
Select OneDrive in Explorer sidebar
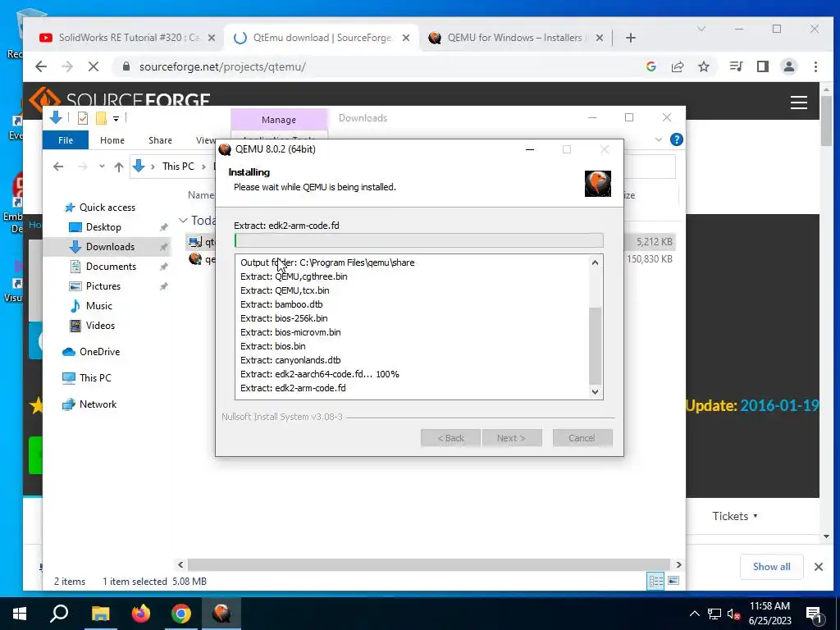[x=99, y=352]
